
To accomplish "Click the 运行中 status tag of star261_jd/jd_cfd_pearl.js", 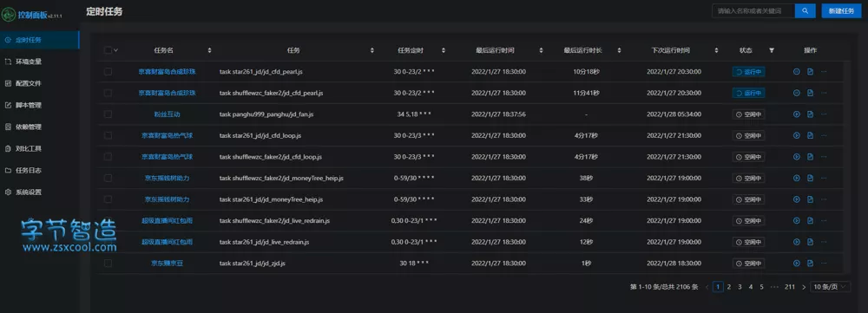I will (748, 71).
